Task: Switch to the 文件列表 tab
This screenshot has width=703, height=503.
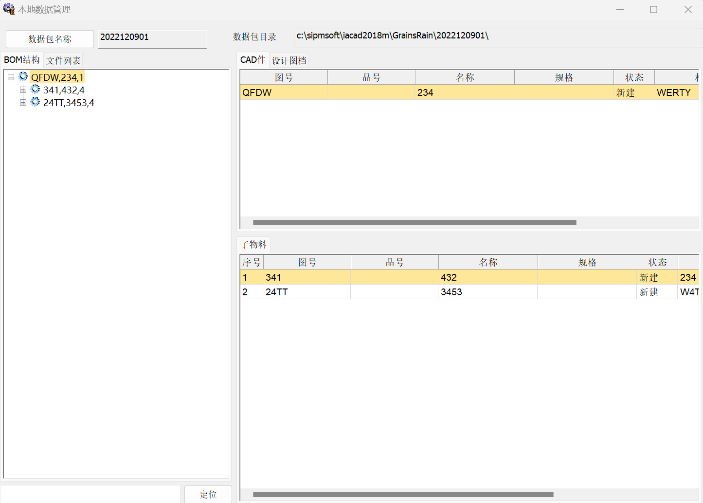Action: click(x=63, y=61)
